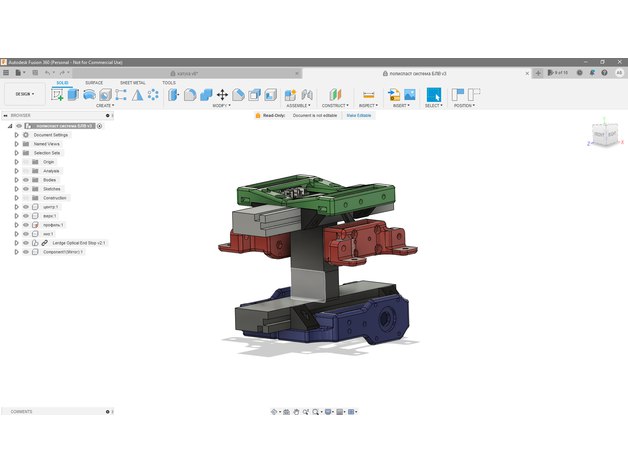628x472 pixels.
Task: Select the Extrude tool
Action: pyautogui.click(x=73, y=95)
